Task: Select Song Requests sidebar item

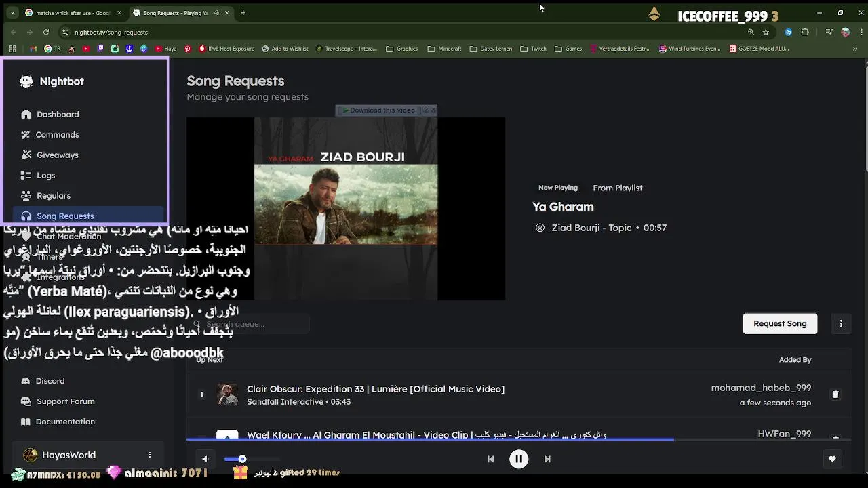Action: point(88,216)
